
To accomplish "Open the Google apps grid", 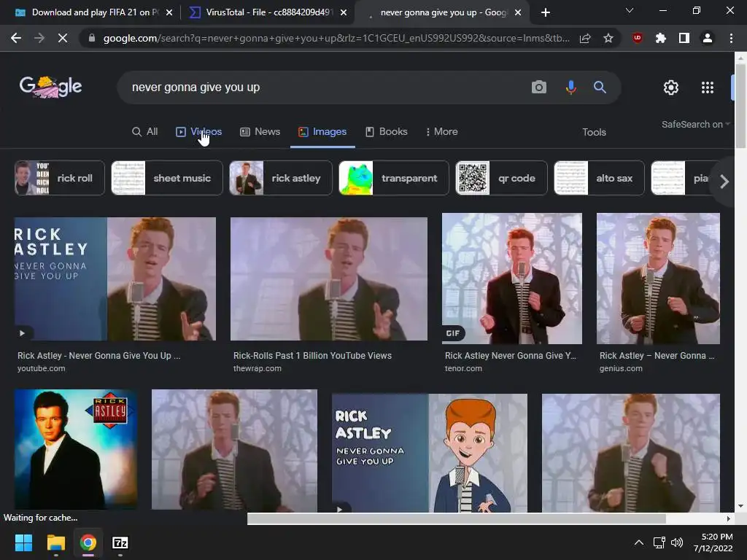I will [708, 87].
